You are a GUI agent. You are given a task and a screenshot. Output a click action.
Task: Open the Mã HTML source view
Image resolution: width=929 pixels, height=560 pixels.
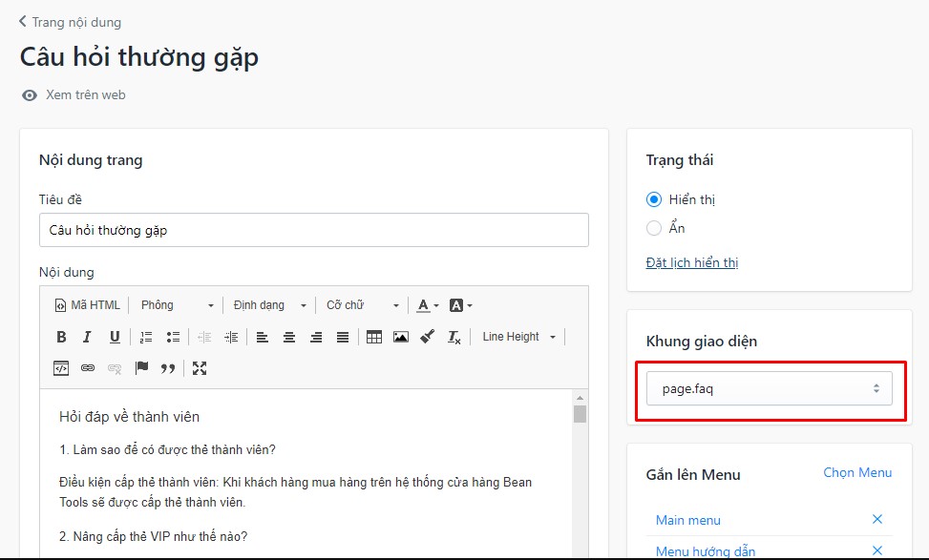(x=87, y=305)
